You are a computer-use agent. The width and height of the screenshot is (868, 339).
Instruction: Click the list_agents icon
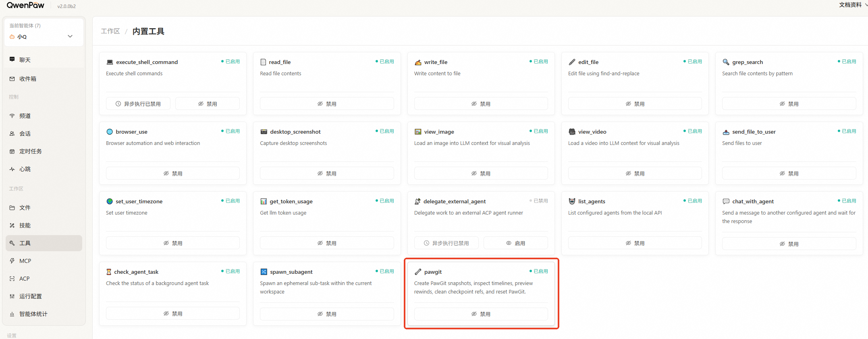[572, 201]
